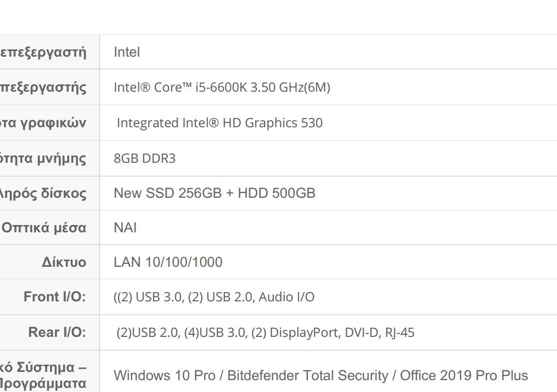
Task: Click the Δίκτυο row label
Action: click(x=64, y=262)
